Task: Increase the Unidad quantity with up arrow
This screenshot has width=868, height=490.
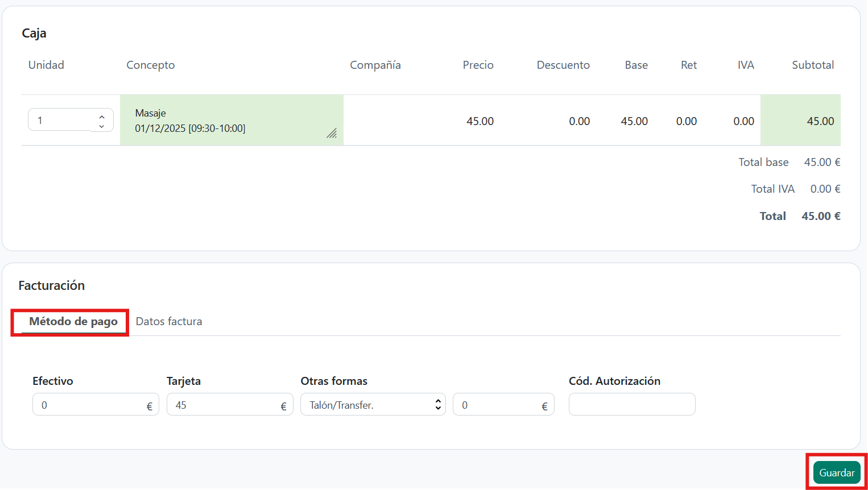Action: [101, 117]
